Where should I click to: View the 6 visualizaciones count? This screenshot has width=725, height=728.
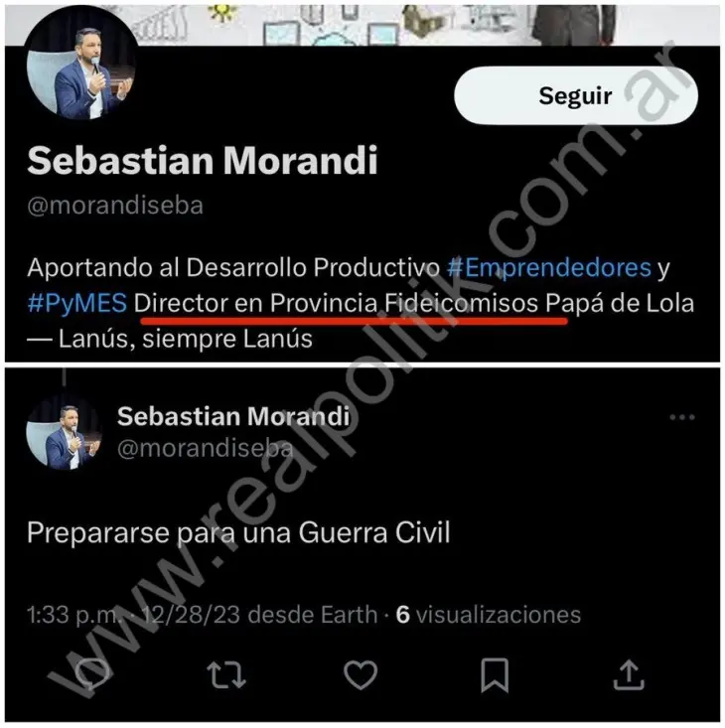click(x=489, y=614)
